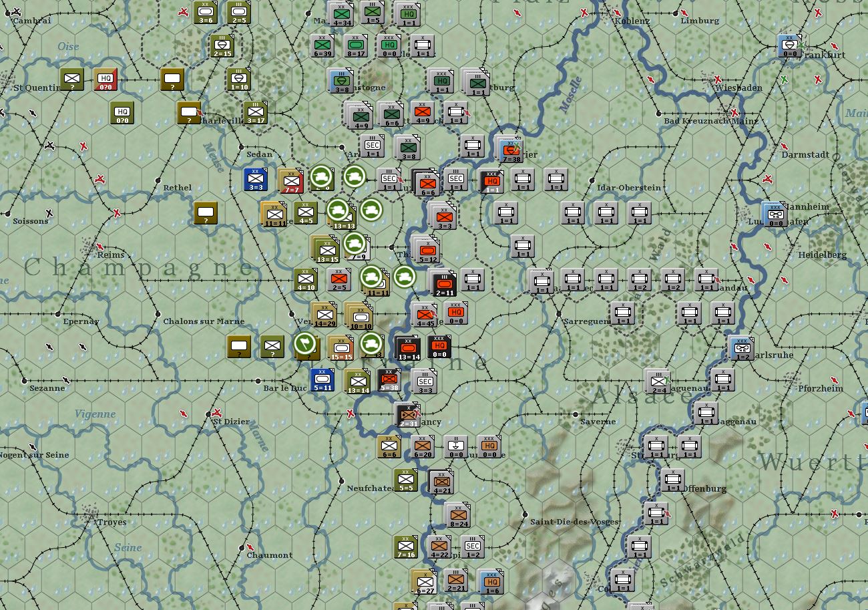This screenshot has width=868, height=610.
Task: Click the 0=0 bridging engineer battalion
Action: point(456,447)
